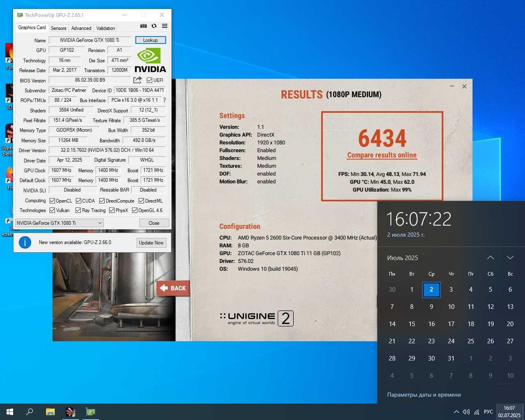This screenshot has width=525, height=420.
Task: Click the BIOS export share icon
Action: pyautogui.click(x=137, y=80)
